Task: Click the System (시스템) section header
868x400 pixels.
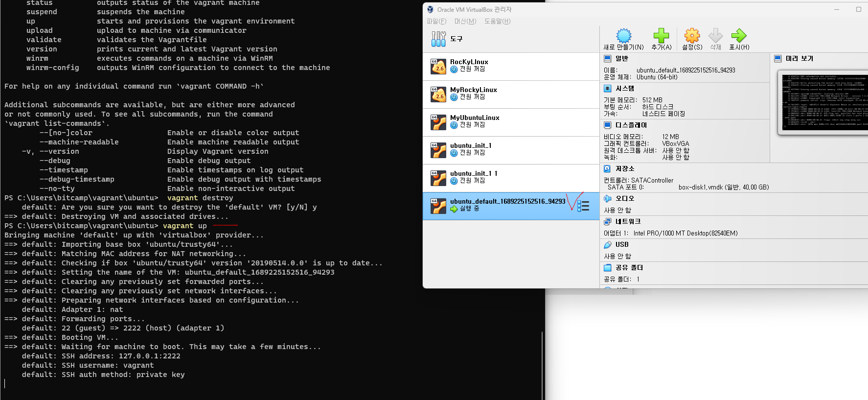Action: 625,89
